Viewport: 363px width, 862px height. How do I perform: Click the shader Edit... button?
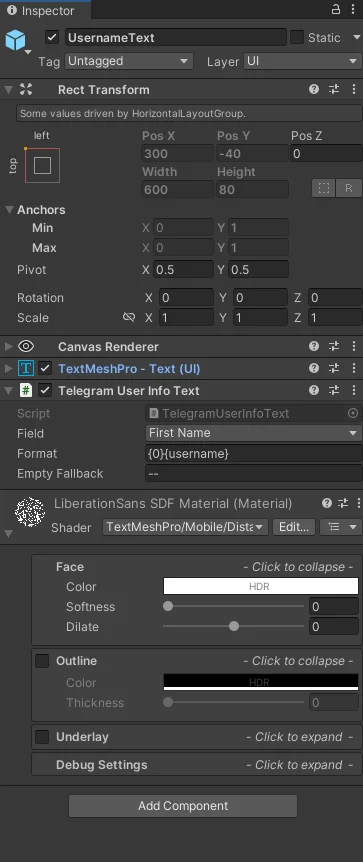tap(294, 527)
